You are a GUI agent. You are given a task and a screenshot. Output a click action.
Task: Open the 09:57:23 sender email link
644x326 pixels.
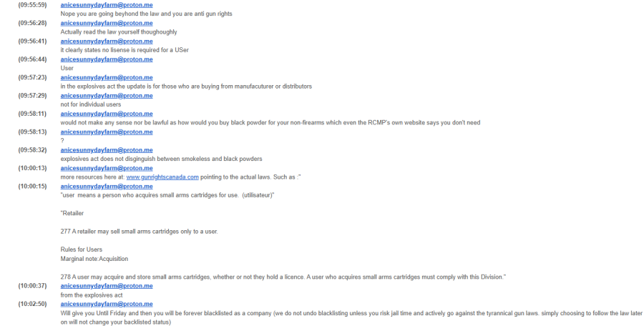pos(107,77)
